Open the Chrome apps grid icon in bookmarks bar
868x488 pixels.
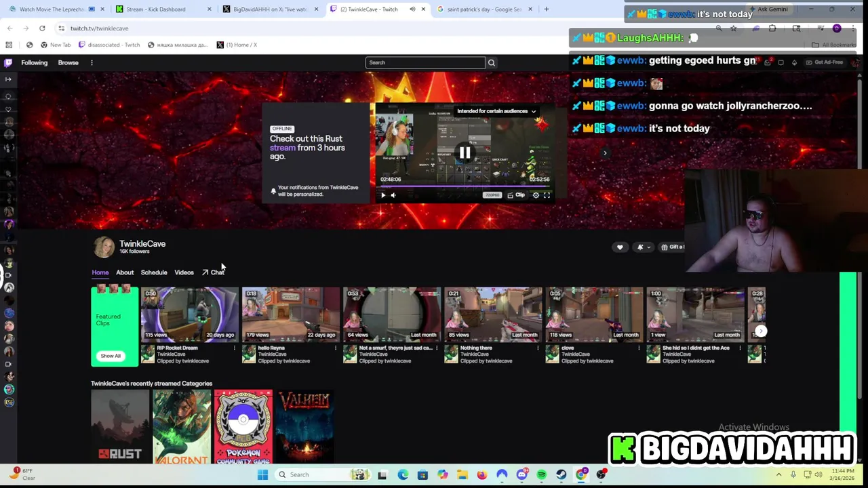pos(9,45)
